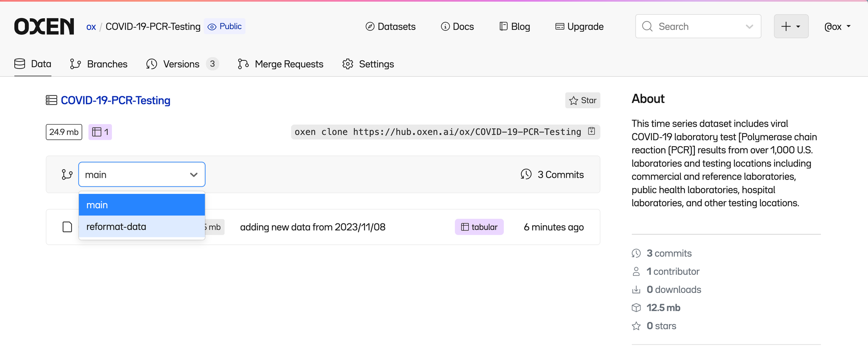868x354 pixels.
Task: Click the database icon on the Data tab
Action: tap(20, 64)
